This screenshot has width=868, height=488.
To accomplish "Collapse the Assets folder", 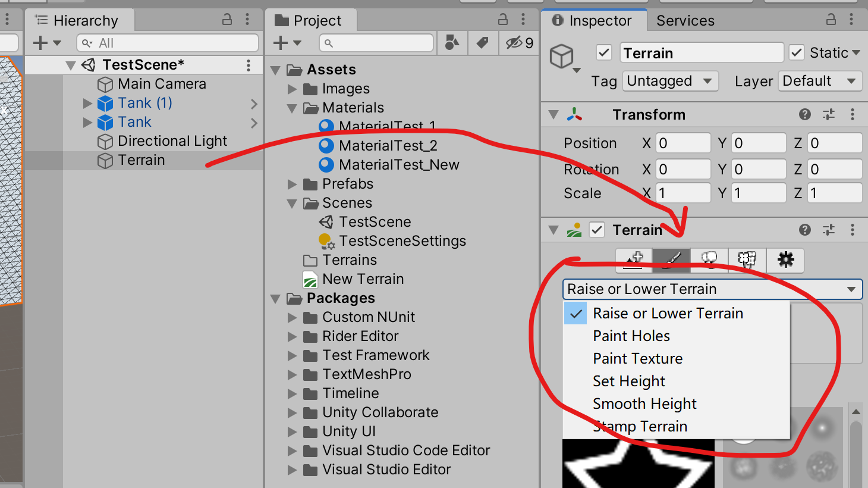I will click(x=275, y=70).
